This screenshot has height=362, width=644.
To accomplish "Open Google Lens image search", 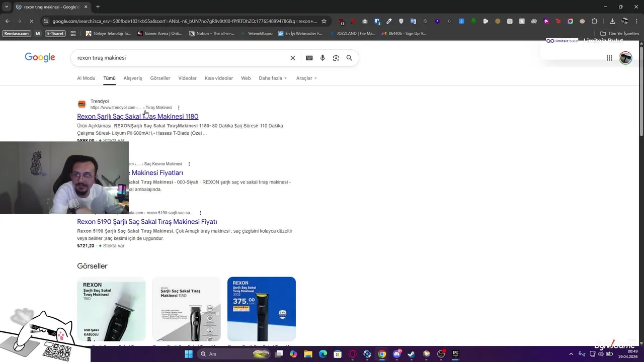I will coord(336,58).
